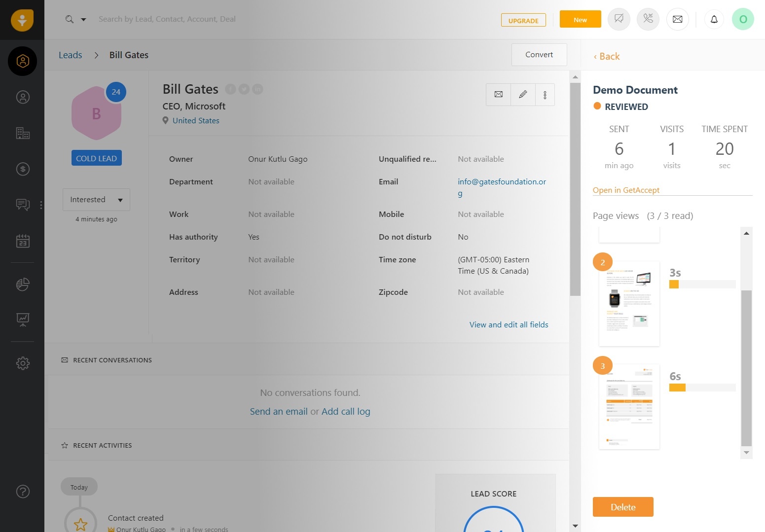This screenshot has width=765, height=532.
Task: Open Accounts via the building icon
Action: tap(23, 133)
